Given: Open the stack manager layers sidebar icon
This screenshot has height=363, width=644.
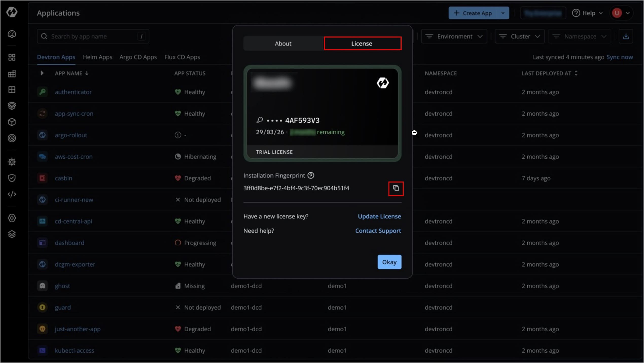Looking at the screenshot, I should [12, 234].
